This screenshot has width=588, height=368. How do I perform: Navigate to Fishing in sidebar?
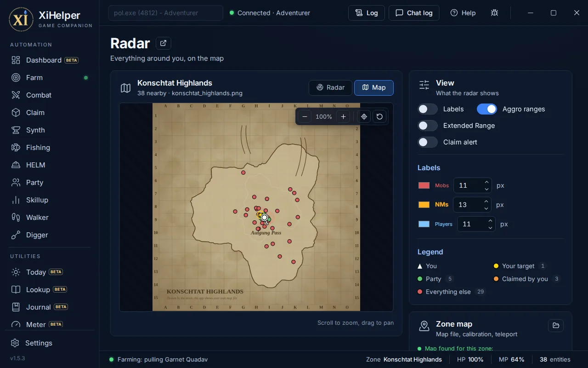click(49, 148)
